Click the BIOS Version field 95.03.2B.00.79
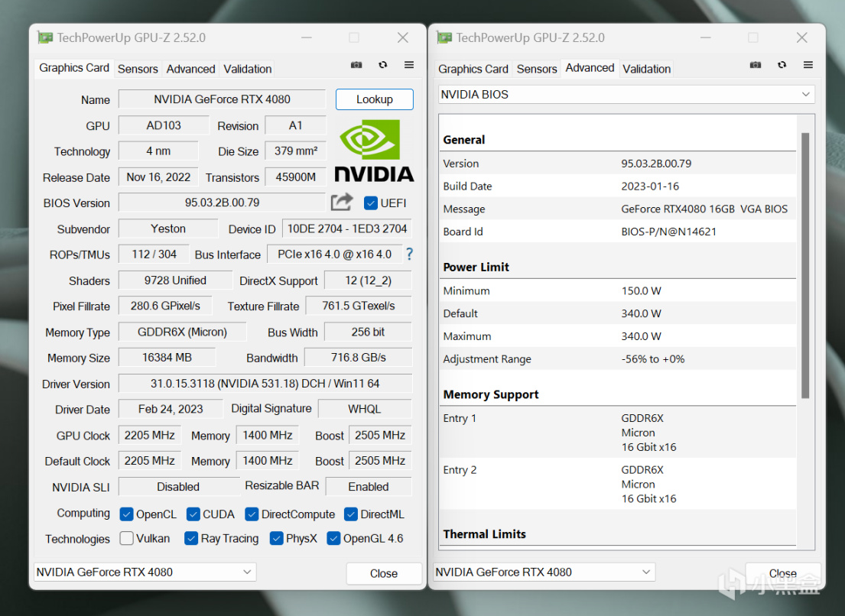 (x=222, y=203)
